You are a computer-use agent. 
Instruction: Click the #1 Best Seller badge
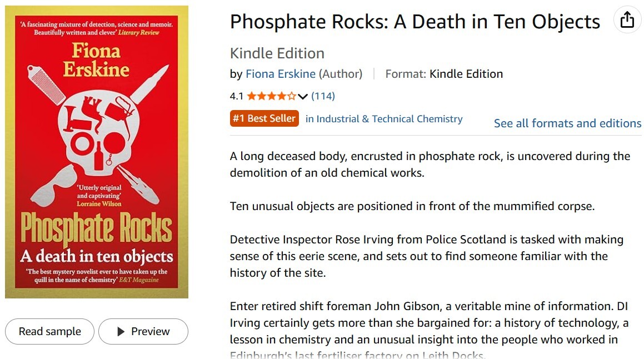coord(264,118)
